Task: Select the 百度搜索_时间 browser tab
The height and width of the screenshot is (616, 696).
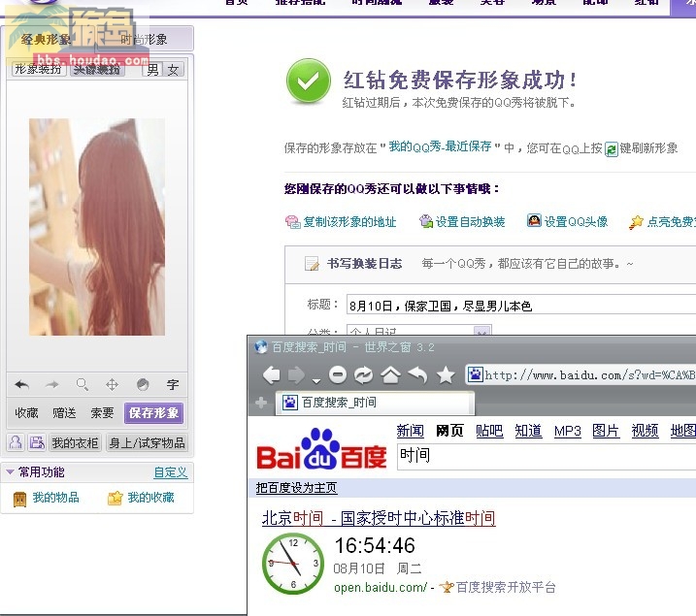Action: point(375,403)
